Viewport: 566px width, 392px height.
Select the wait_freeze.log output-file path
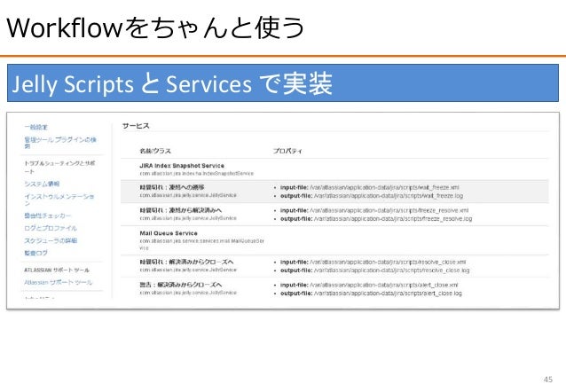click(389, 196)
